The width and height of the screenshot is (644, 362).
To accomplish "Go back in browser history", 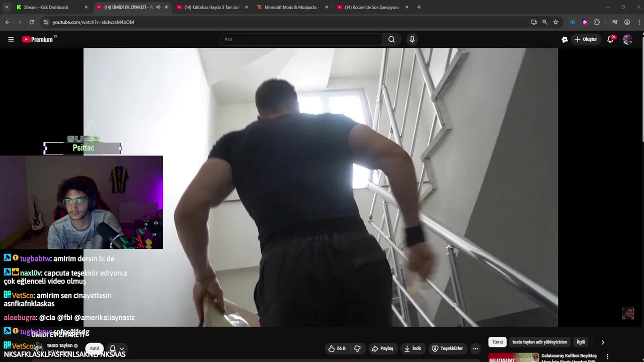I will (x=7, y=22).
